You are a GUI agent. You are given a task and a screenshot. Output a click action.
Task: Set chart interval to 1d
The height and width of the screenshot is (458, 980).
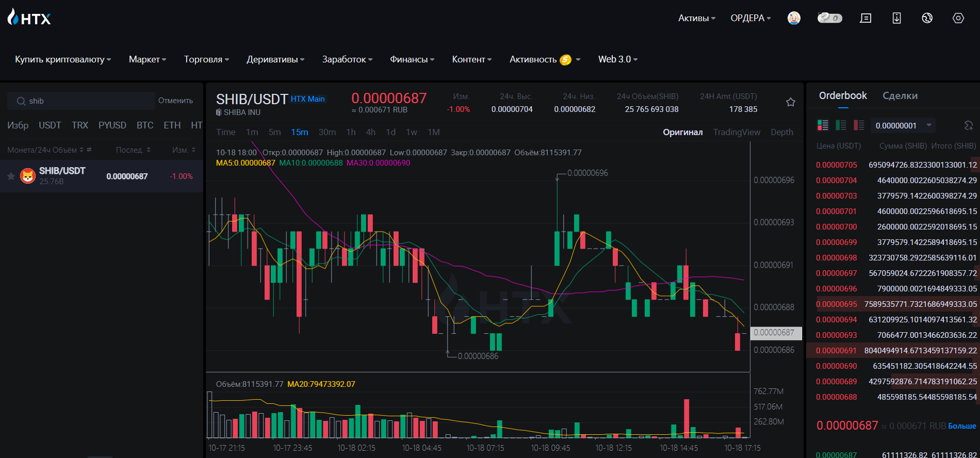coord(391,133)
